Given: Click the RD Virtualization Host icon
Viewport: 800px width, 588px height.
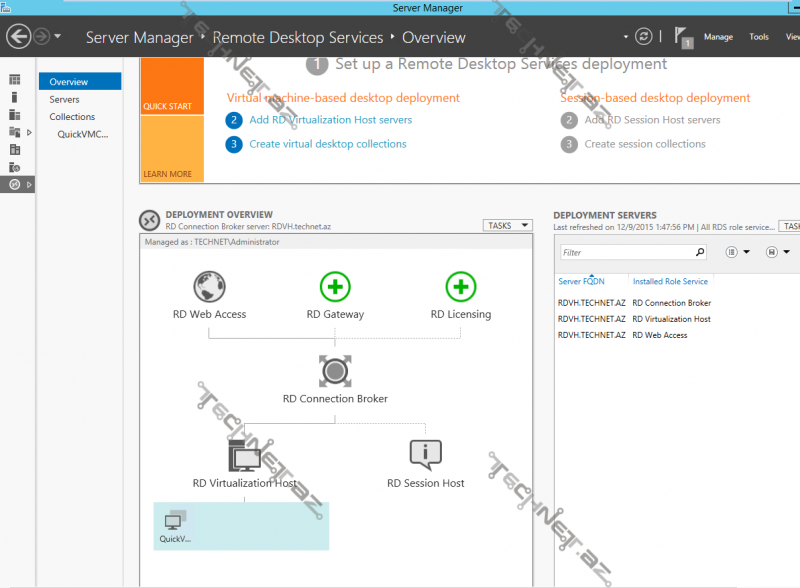Looking at the screenshot, I should [x=245, y=456].
